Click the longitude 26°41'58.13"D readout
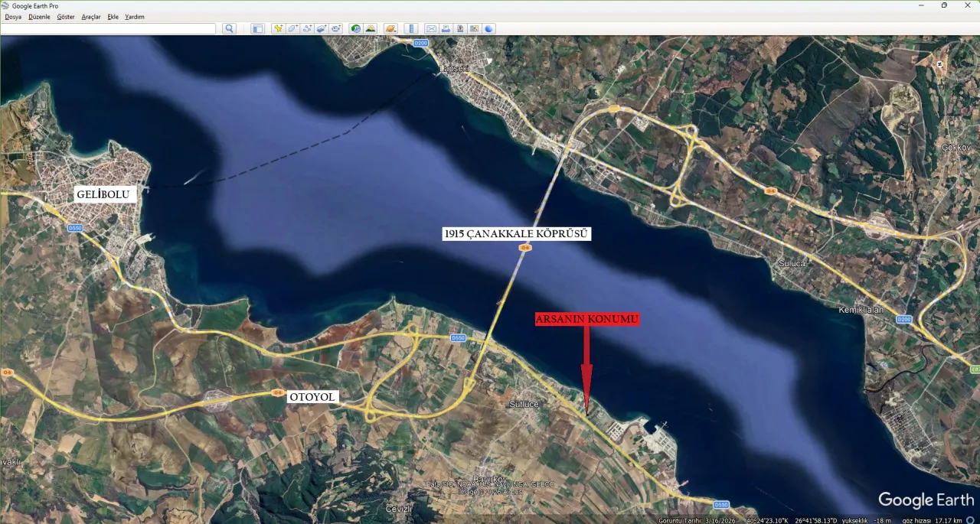 point(816,520)
